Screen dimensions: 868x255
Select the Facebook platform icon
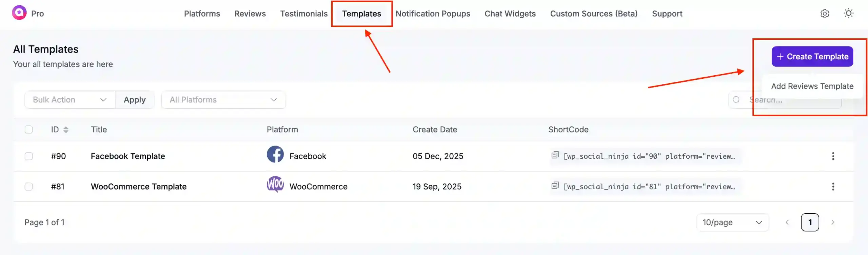click(x=275, y=154)
